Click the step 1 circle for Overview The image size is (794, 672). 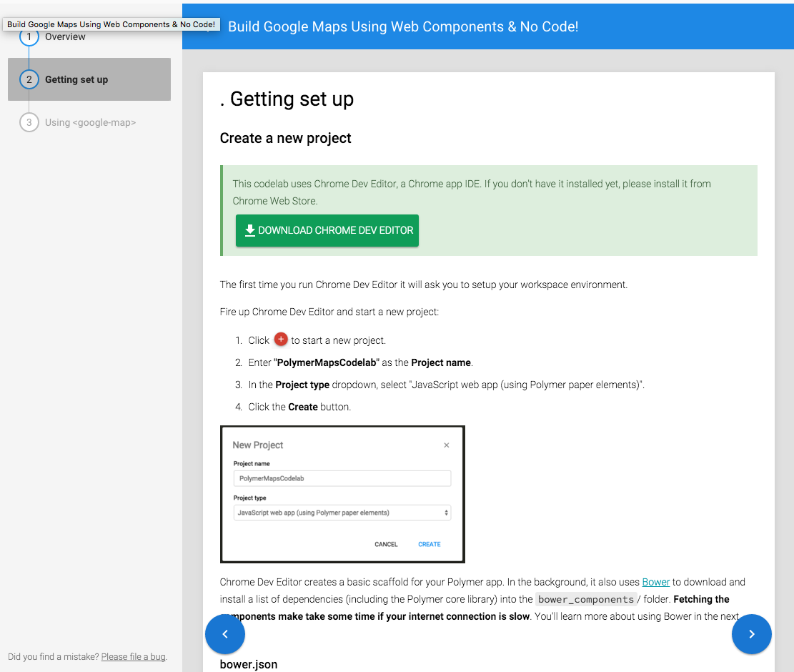pyautogui.click(x=29, y=36)
